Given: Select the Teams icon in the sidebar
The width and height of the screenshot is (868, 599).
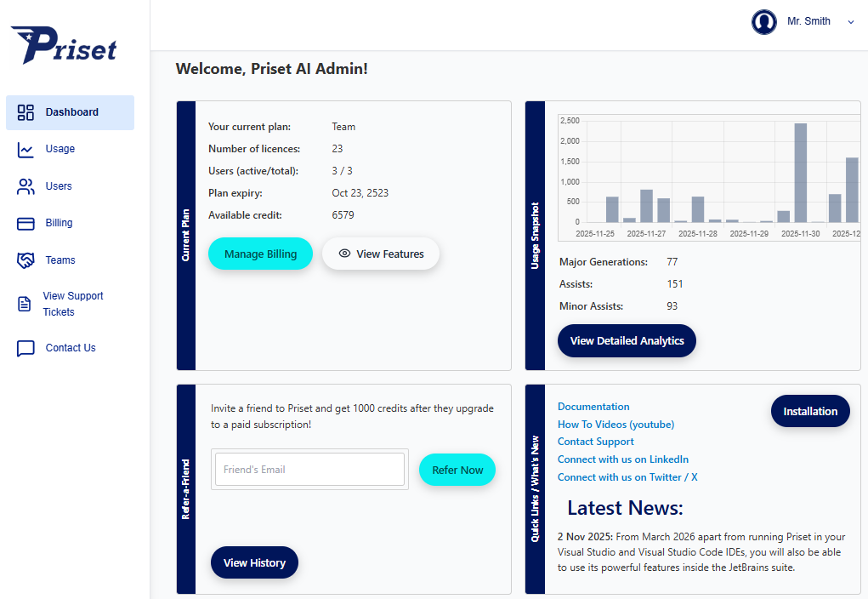Looking at the screenshot, I should [25, 260].
